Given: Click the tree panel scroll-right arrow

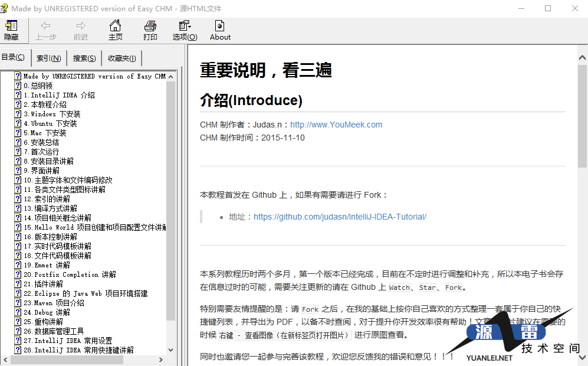Looking at the screenshot, I should [x=161, y=360].
